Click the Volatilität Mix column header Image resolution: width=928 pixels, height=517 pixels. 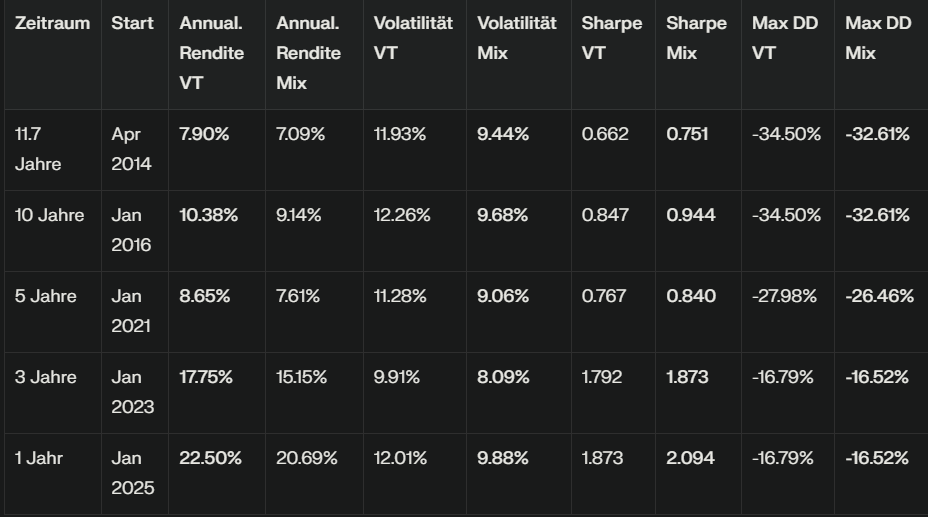pos(517,38)
